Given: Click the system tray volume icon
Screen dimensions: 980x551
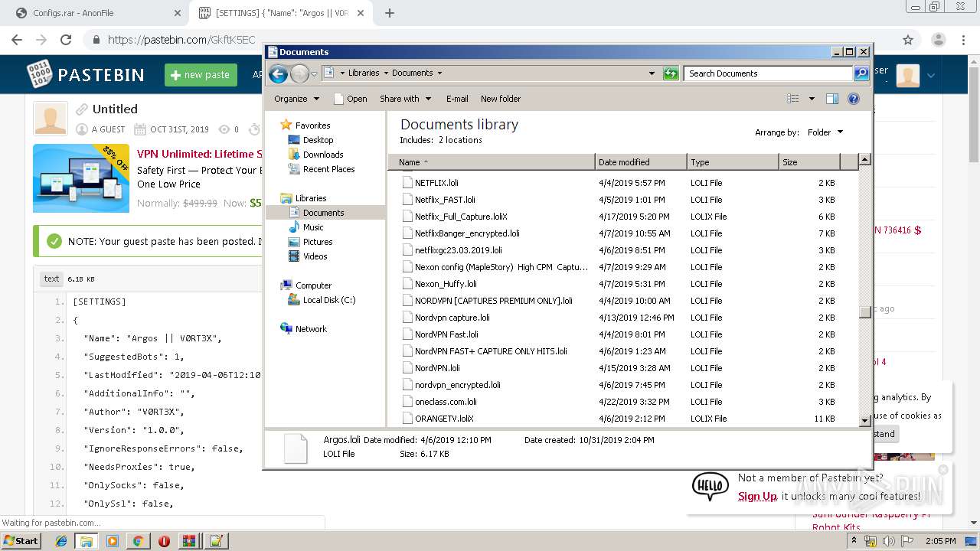Looking at the screenshot, I should pyautogui.click(x=889, y=541).
